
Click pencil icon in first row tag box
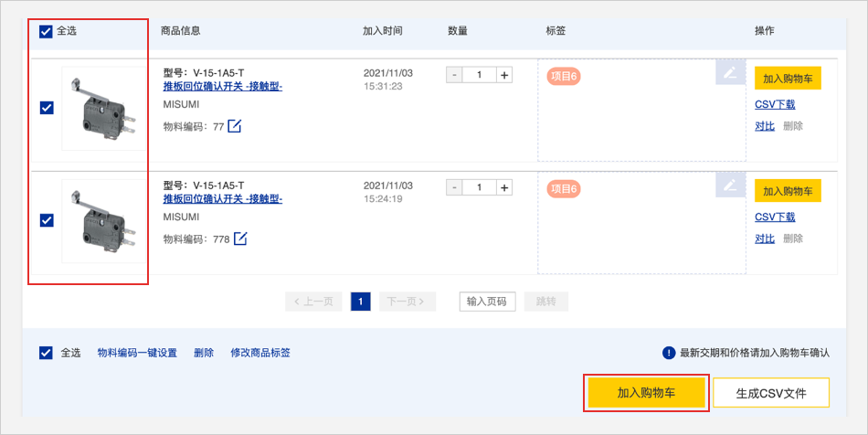[x=729, y=73]
